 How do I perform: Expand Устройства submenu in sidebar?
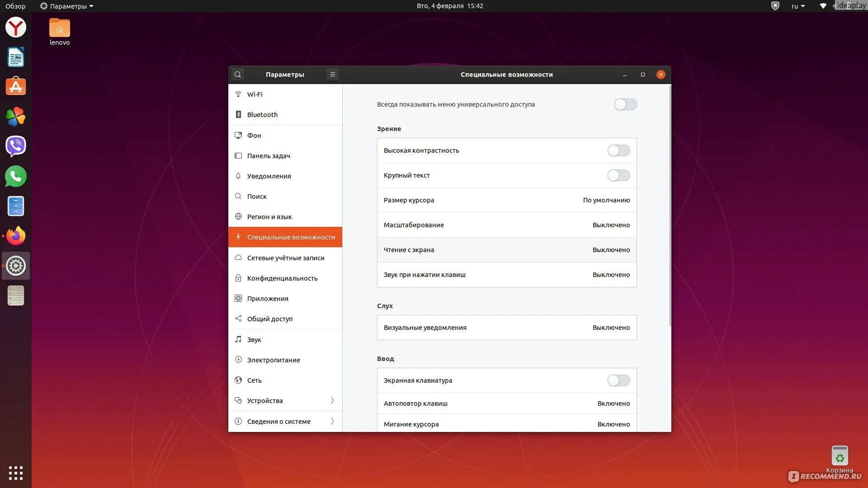pos(285,401)
